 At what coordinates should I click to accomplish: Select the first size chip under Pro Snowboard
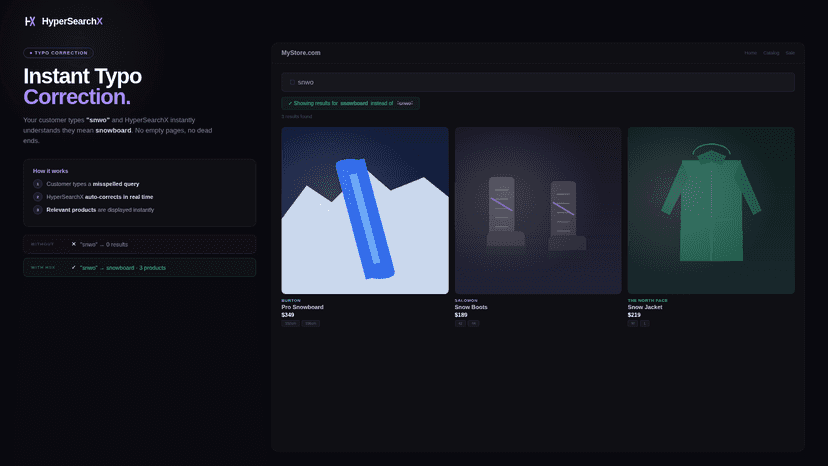point(290,323)
